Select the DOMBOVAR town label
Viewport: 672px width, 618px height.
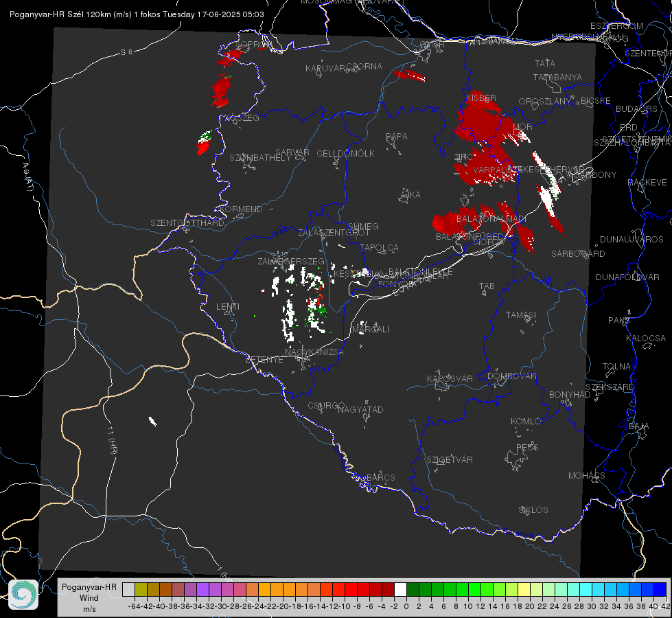[511, 376]
